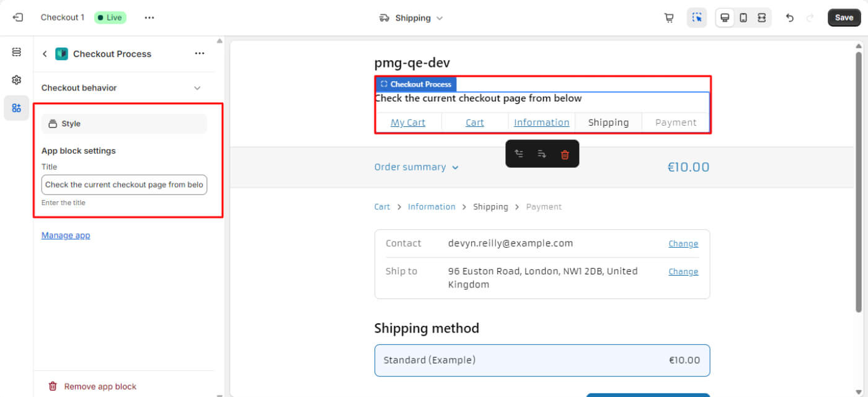Expand the Order summary
The image size is (868, 397).
click(417, 167)
